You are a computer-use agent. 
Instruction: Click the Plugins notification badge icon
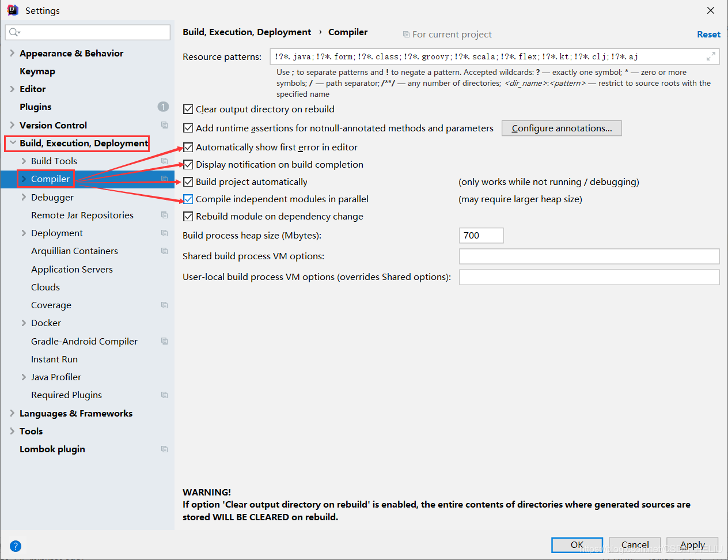(163, 107)
